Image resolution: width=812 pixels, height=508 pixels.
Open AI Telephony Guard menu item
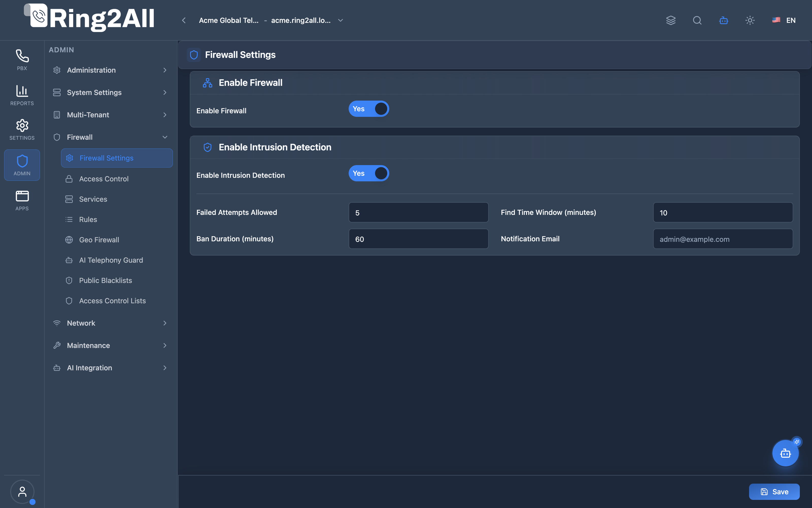tap(117, 260)
